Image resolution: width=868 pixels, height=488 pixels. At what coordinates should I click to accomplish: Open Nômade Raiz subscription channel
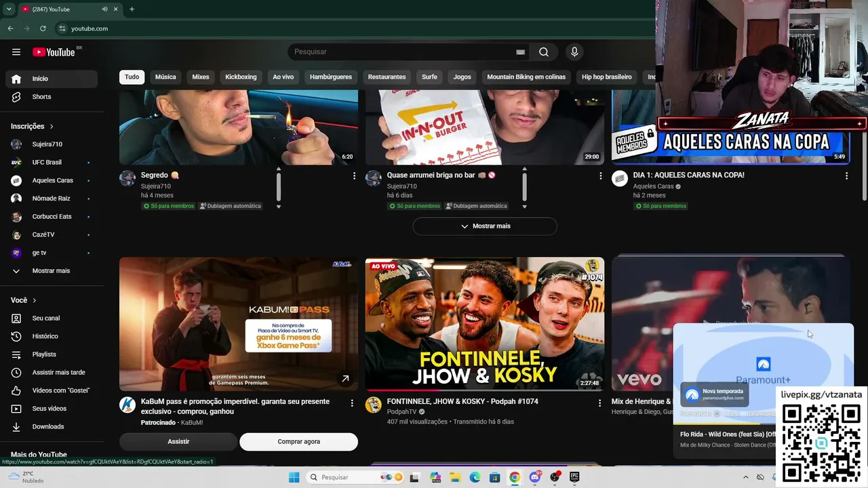[52, 199]
